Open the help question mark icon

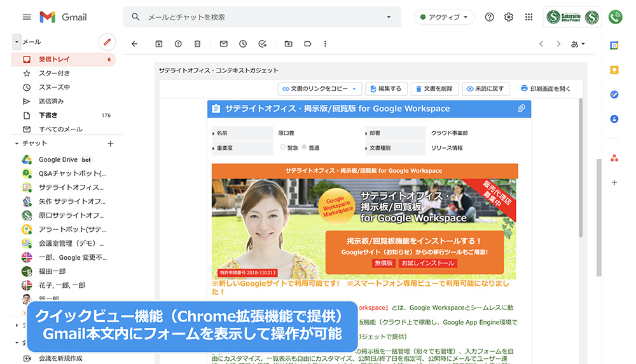click(490, 17)
